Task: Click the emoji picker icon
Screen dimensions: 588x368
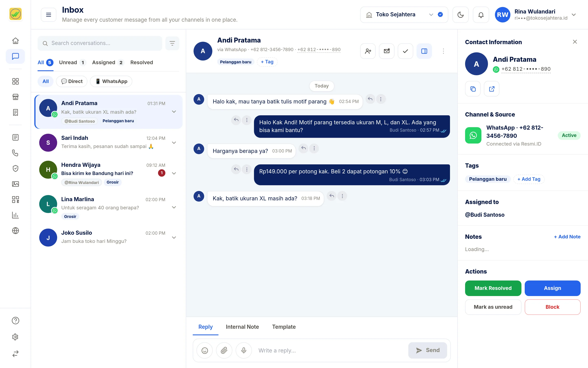Action: (x=205, y=350)
